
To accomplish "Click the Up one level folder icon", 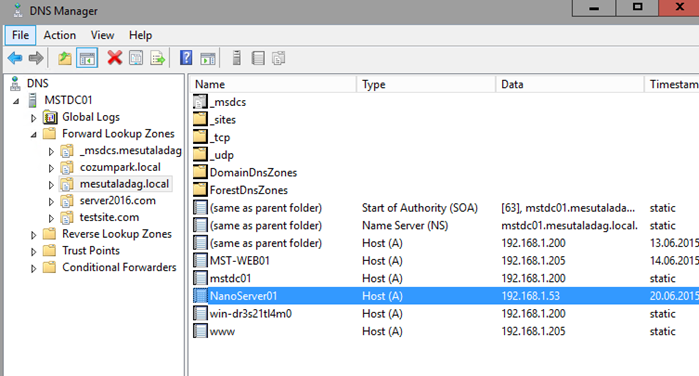I will [65, 58].
